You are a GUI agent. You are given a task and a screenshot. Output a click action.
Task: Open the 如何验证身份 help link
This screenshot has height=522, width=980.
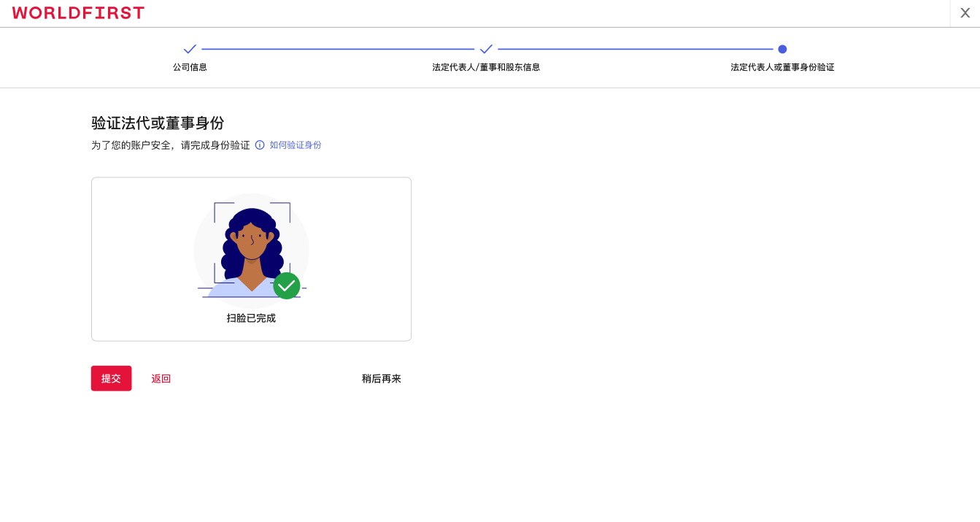[x=294, y=145]
